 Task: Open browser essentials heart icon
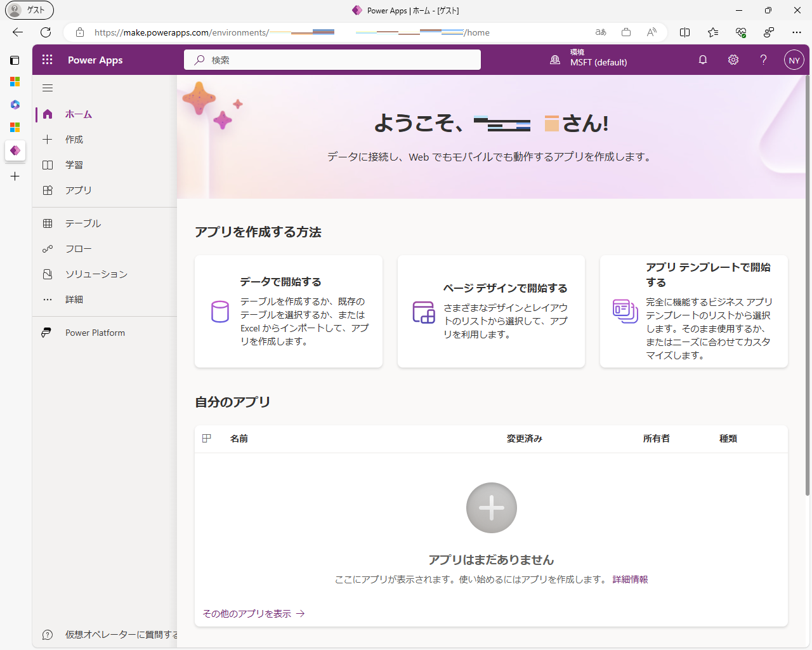[741, 32]
